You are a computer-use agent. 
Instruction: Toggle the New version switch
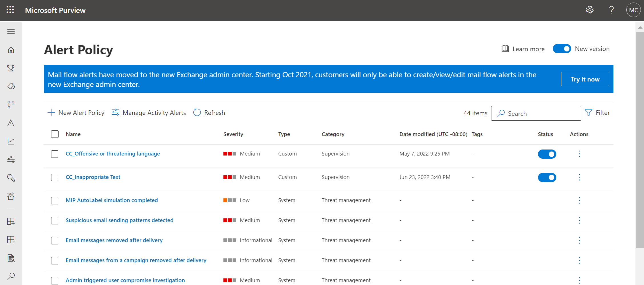tap(562, 49)
